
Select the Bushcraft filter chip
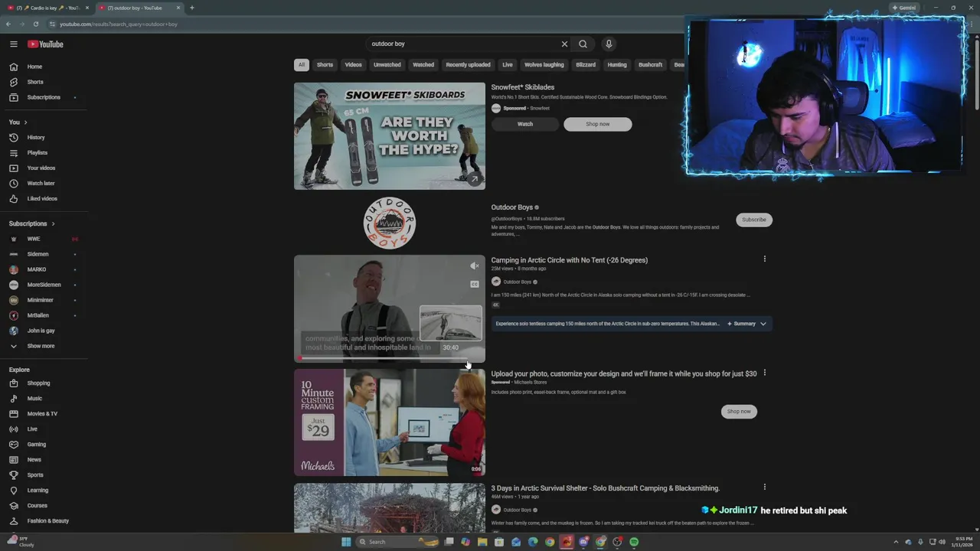click(x=650, y=65)
